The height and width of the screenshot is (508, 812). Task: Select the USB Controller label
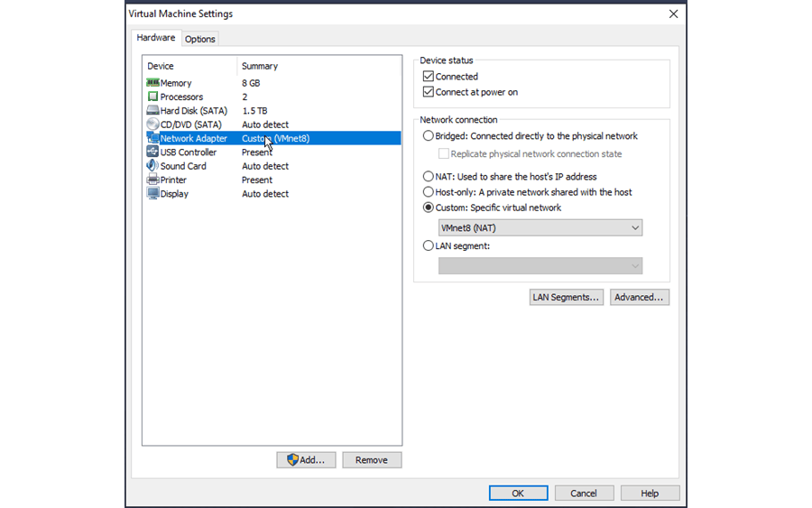coord(188,152)
